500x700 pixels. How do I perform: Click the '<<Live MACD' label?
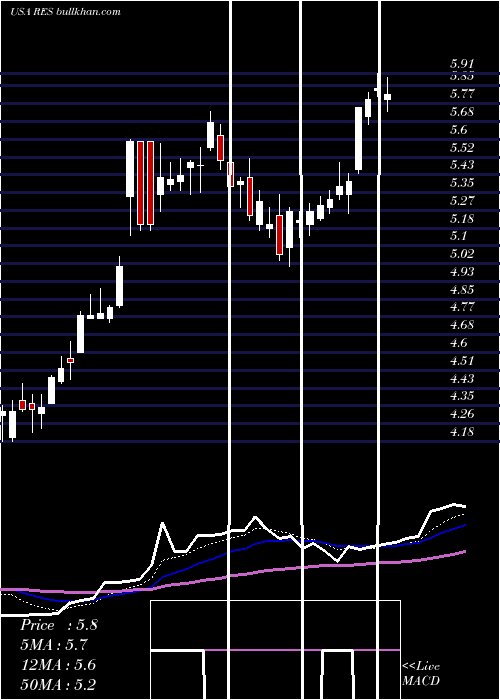[421, 673]
